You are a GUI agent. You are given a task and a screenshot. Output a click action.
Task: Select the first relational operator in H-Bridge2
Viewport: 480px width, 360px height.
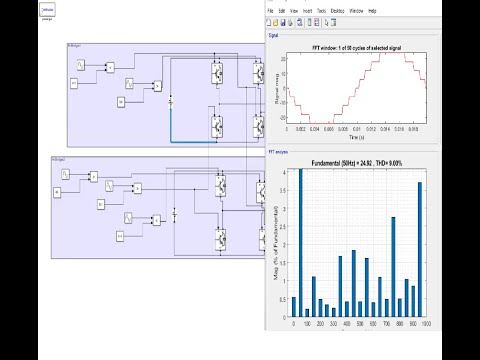pyautogui.click(x=94, y=176)
